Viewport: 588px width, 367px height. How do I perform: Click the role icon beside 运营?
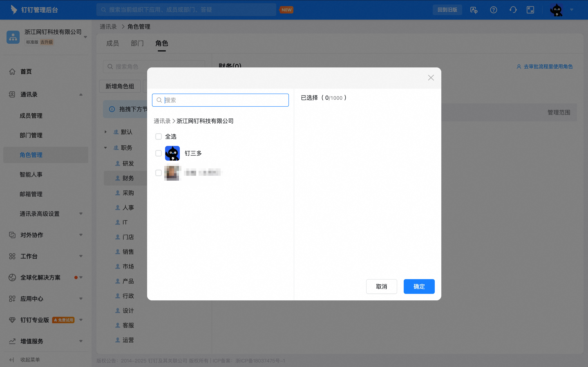click(118, 340)
